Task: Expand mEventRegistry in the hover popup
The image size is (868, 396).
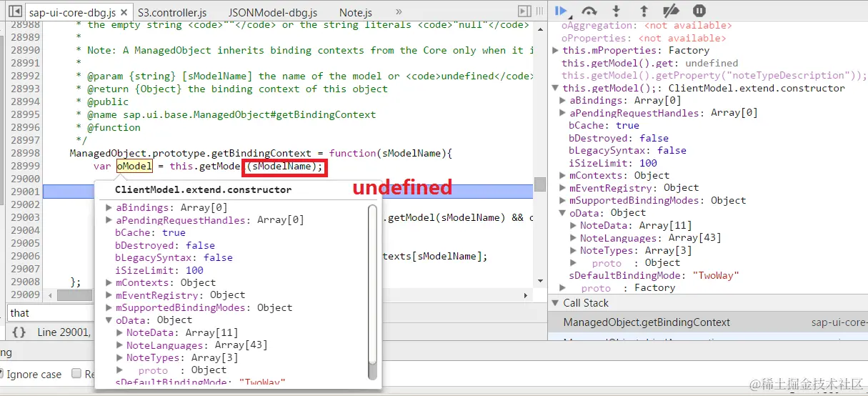Action: (109, 295)
